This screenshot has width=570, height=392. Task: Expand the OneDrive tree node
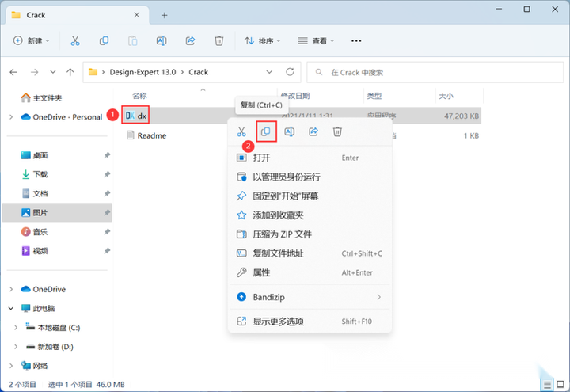(11, 289)
